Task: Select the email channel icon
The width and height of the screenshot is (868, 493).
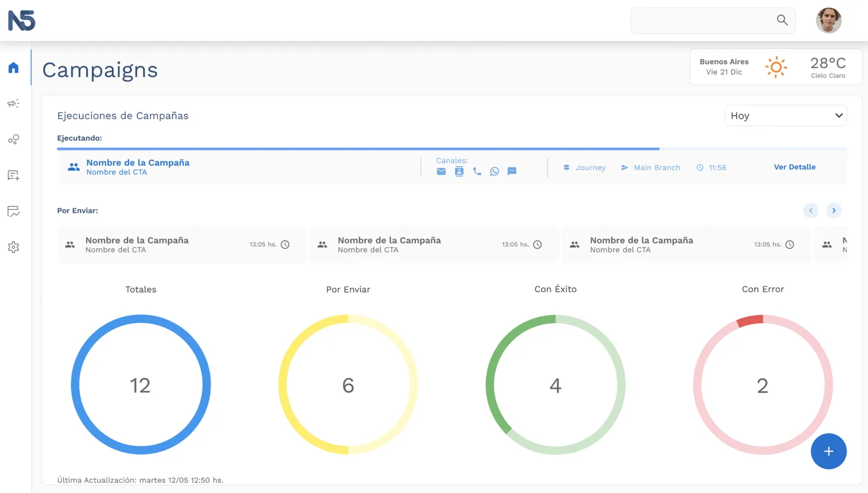Action: [441, 171]
